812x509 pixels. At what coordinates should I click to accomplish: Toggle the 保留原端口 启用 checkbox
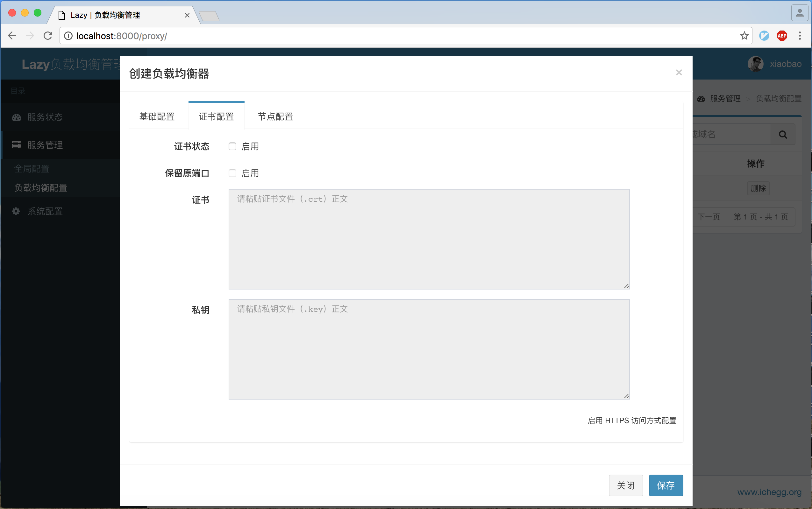click(232, 173)
